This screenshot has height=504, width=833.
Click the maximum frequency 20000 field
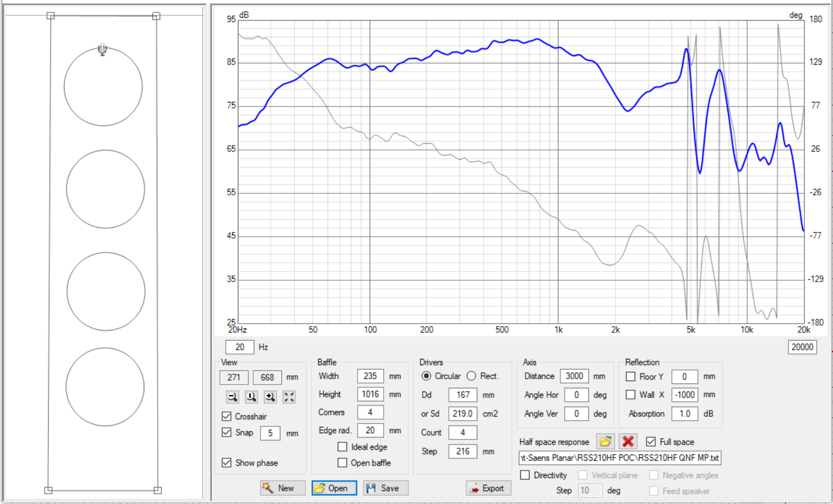[802, 347]
